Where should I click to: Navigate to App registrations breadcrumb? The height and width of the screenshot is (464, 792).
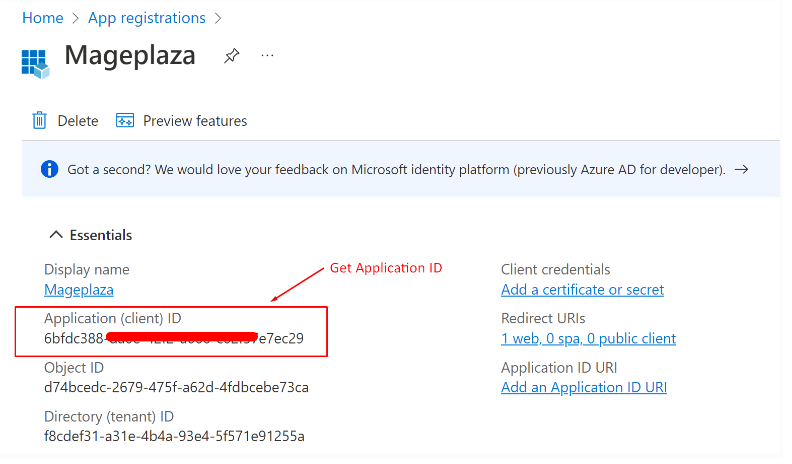click(x=147, y=18)
